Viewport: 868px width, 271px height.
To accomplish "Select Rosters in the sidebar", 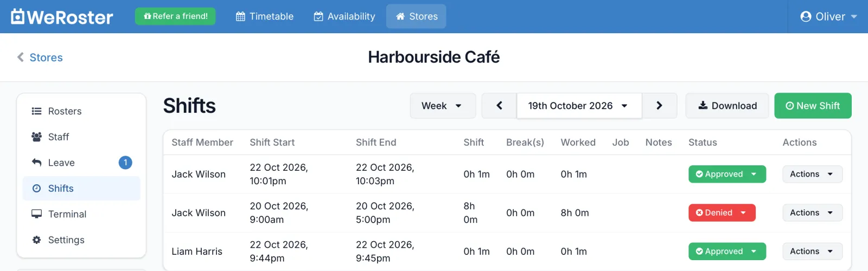I will tap(81, 111).
